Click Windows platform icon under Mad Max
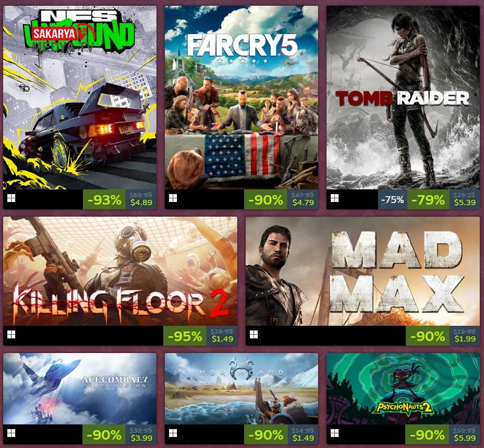Screen dimensions: 484x448 [x=254, y=335]
